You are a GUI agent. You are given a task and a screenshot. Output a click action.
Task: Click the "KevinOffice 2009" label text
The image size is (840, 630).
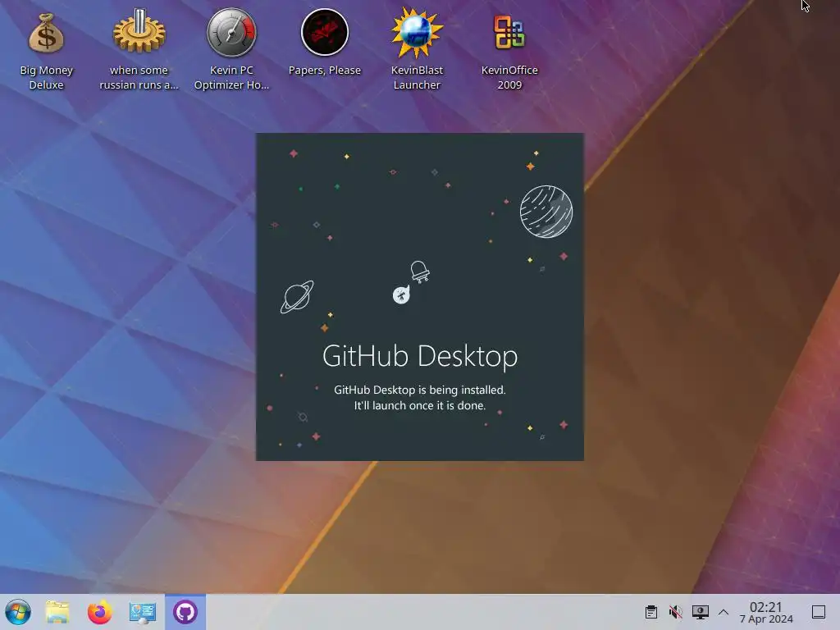509,77
